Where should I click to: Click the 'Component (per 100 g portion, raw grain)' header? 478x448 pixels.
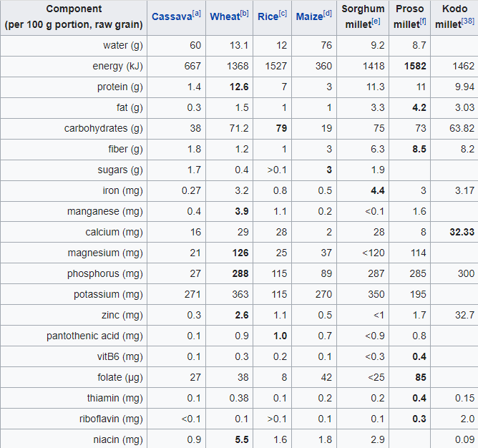tap(74, 16)
